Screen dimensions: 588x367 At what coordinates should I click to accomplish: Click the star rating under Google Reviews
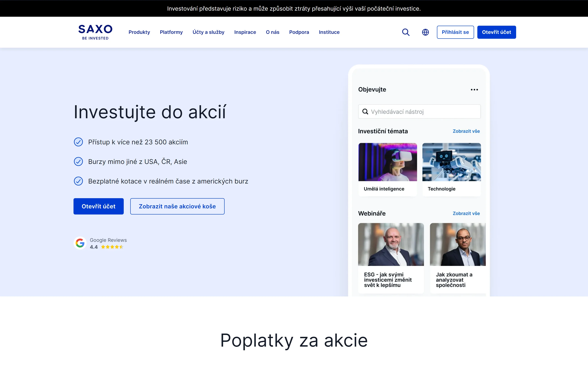pos(112,247)
